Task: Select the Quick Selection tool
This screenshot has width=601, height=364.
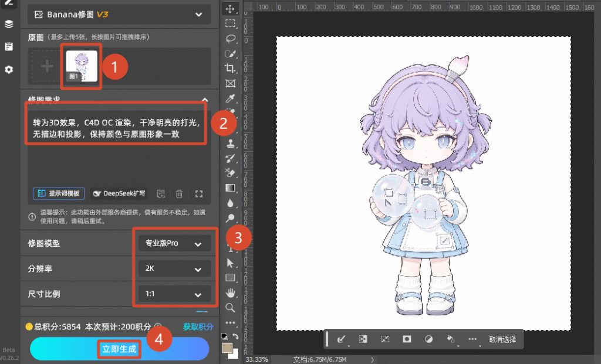Action: (230, 53)
